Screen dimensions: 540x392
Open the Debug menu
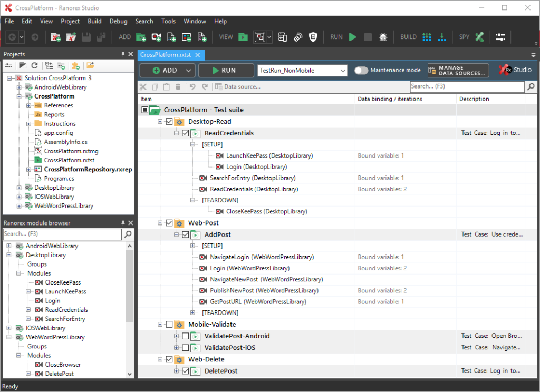(x=118, y=21)
